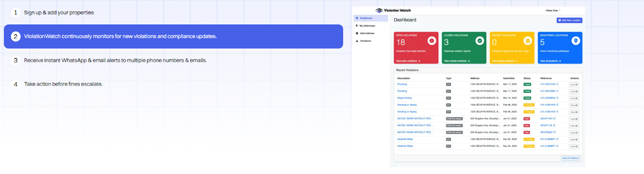Click the DOB ECB violation badge in 39137111N row
Viewport: 644px width, 174px height.
pyautogui.click(x=454, y=125)
